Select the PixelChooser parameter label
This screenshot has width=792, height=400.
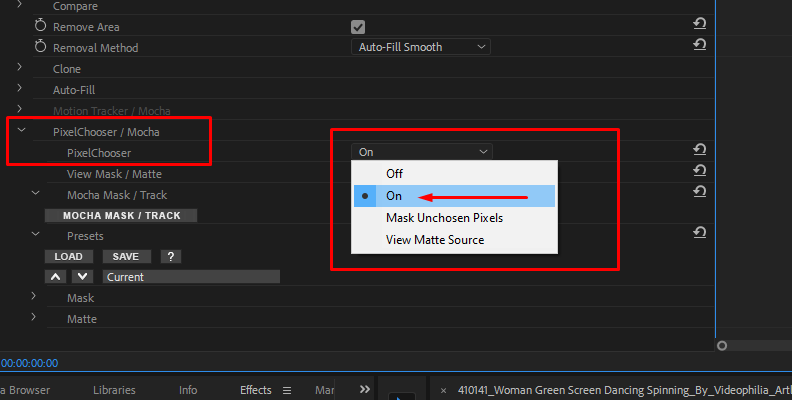tap(99, 153)
